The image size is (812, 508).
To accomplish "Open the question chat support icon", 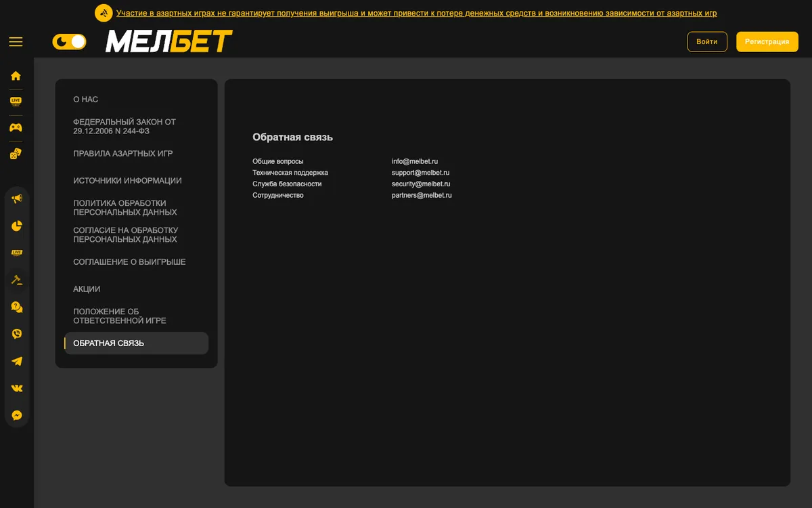I will pos(17,307).
